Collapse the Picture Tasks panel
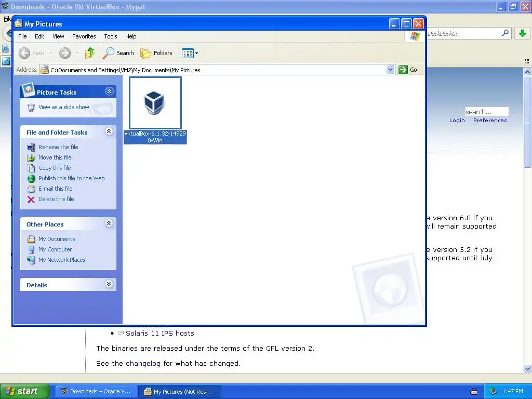The height and width of the screenshot is (399, 532). click(x=109, y=91)
